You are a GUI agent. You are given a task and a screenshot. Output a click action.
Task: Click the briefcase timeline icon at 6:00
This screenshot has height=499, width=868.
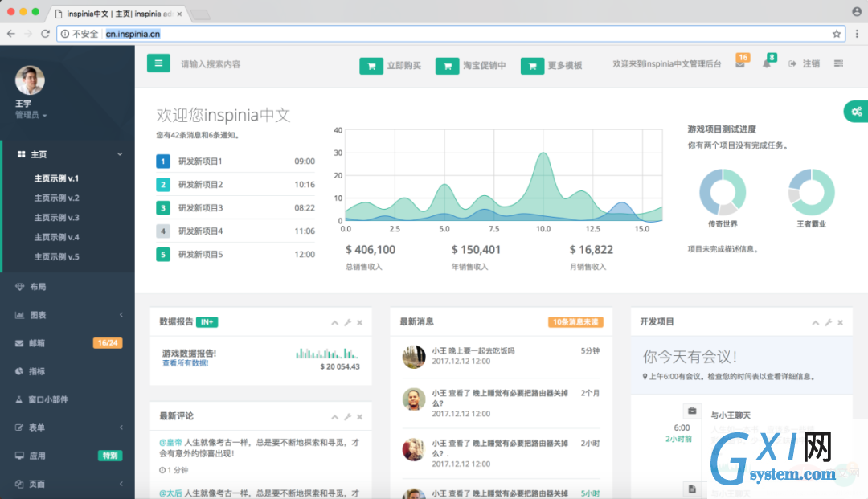pyautogui.click(x=692, y=411)
